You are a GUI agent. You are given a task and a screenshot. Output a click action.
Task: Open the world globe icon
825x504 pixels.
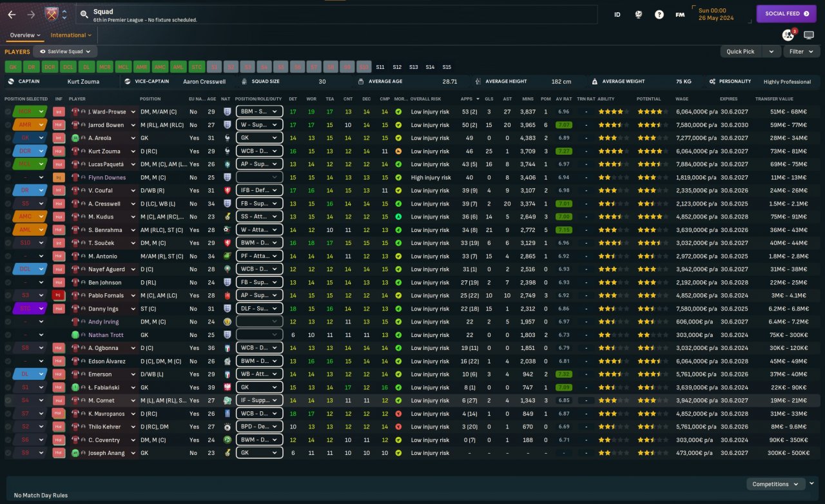tap(638, 14)
